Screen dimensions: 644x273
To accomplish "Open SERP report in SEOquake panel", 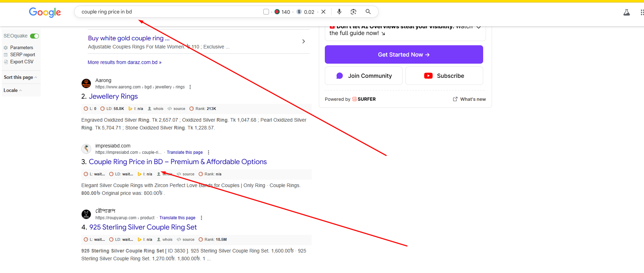I will click(22, 55).
